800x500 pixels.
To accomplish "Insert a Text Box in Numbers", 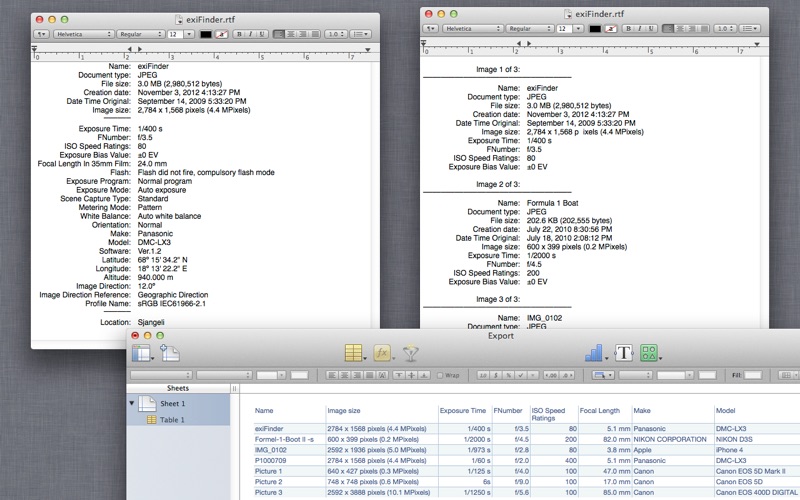I will click(x=623, y=353).
